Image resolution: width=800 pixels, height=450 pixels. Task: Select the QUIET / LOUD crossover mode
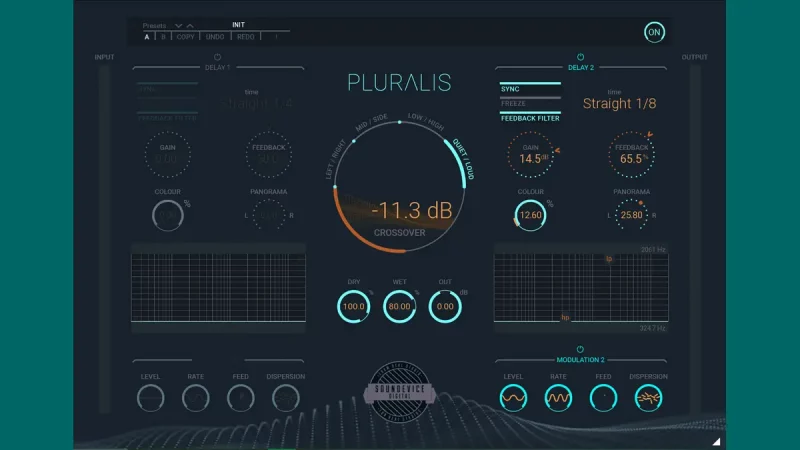point(463,160)
